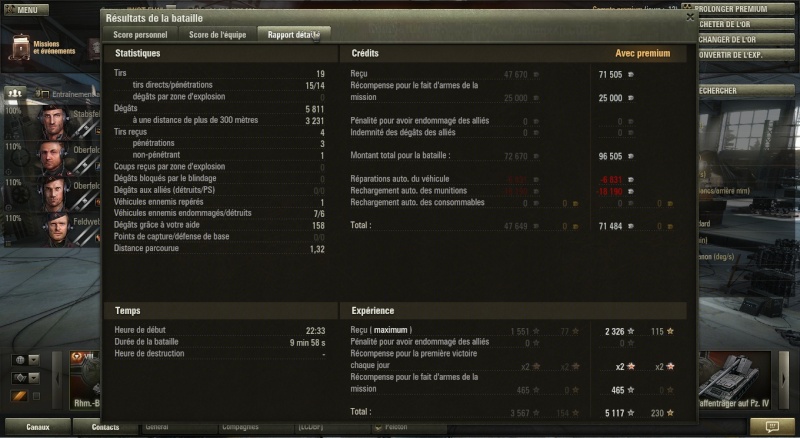This screenshot has width=800, height=438.
Task: Click ACHETER DE L'OR button
Action: pos(747,25)
